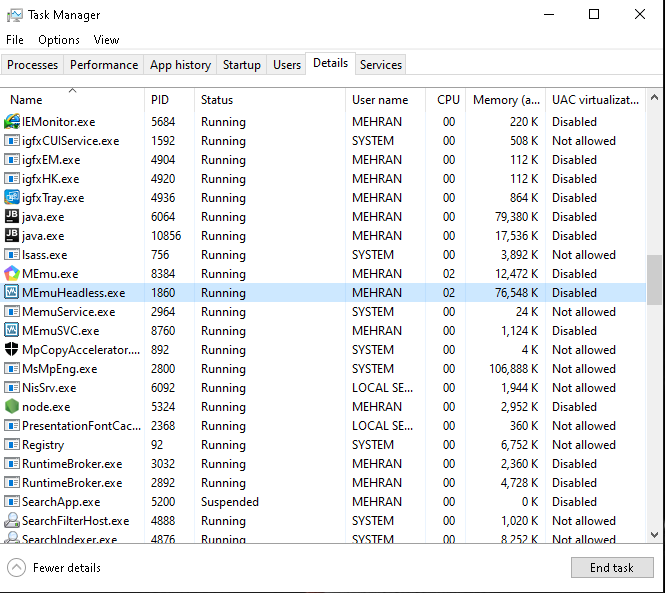Sort by the Name column header
Screen dimensions: 665x593
(73, 100)
